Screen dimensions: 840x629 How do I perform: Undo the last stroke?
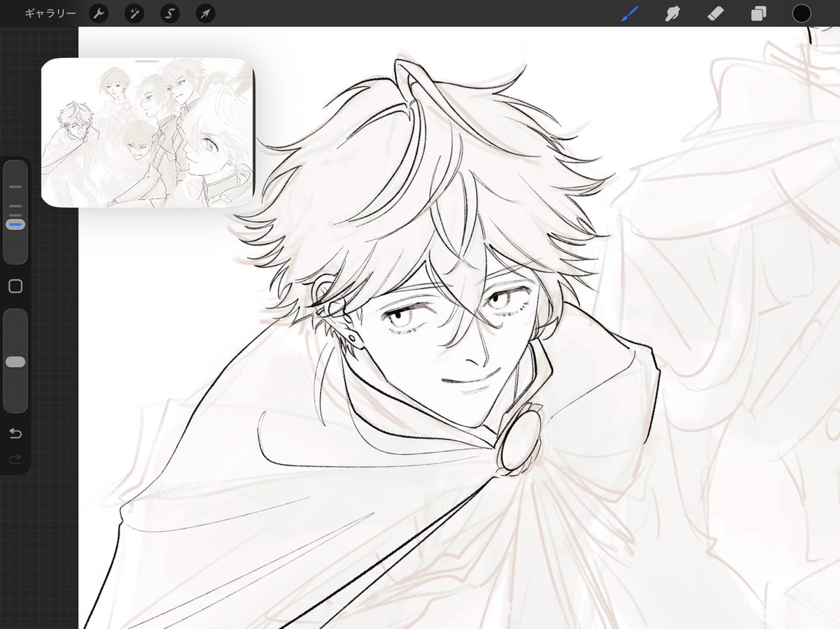(15, 434)
